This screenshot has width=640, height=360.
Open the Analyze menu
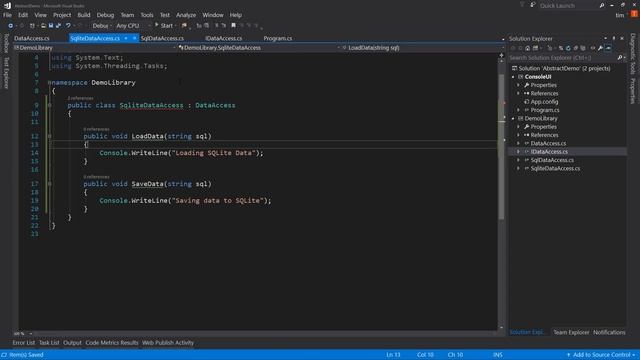point(186,15)
